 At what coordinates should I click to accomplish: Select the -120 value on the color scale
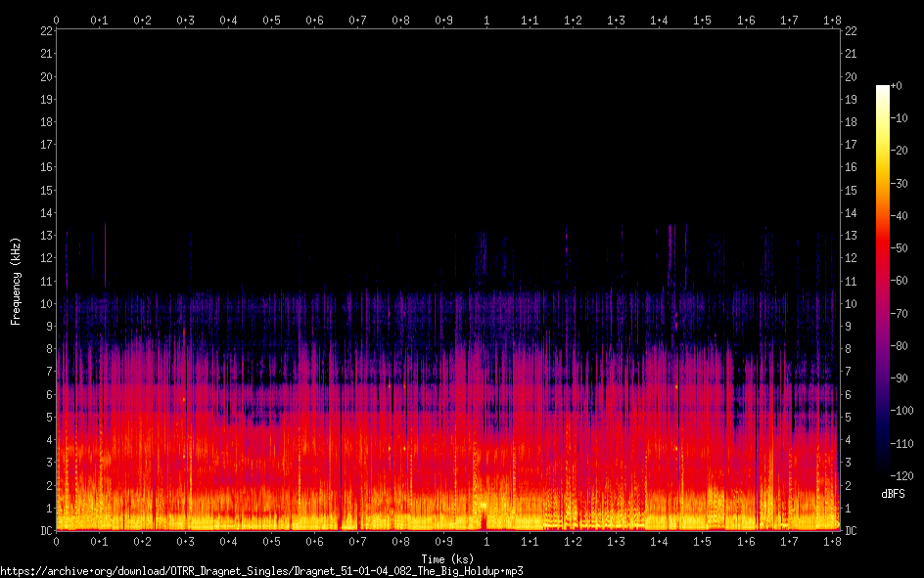(906, 475)
